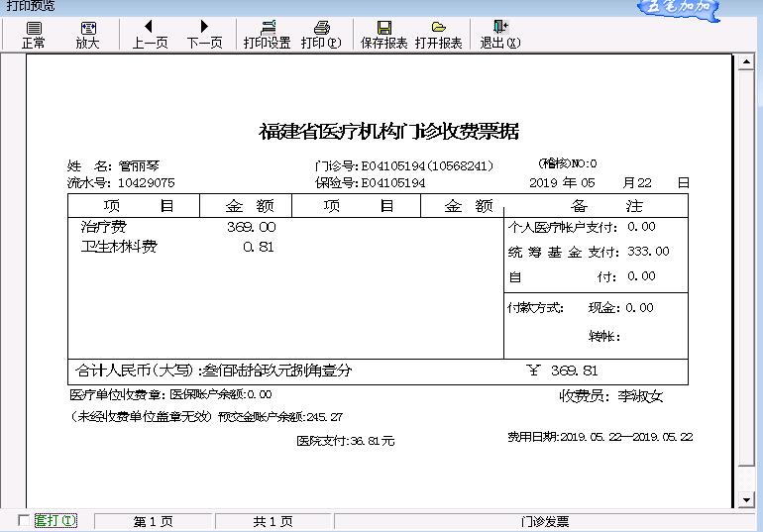Click 保险号 E04105194 text
This screenshot has width=763, height=532.
pyautogui.click(x=370, y=183)
